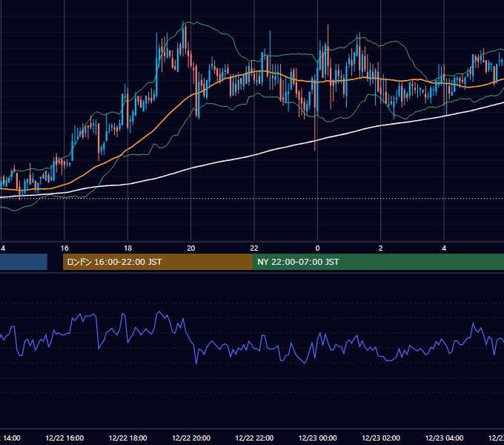Image resolution: width=504 pixels, height=445 pixels.
Task: Click the upper time axis label 20
Action: (191, 248)
